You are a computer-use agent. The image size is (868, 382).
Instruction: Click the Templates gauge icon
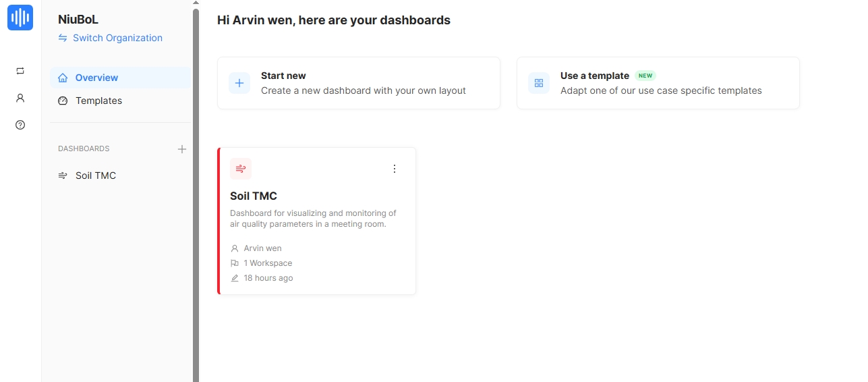63,101
